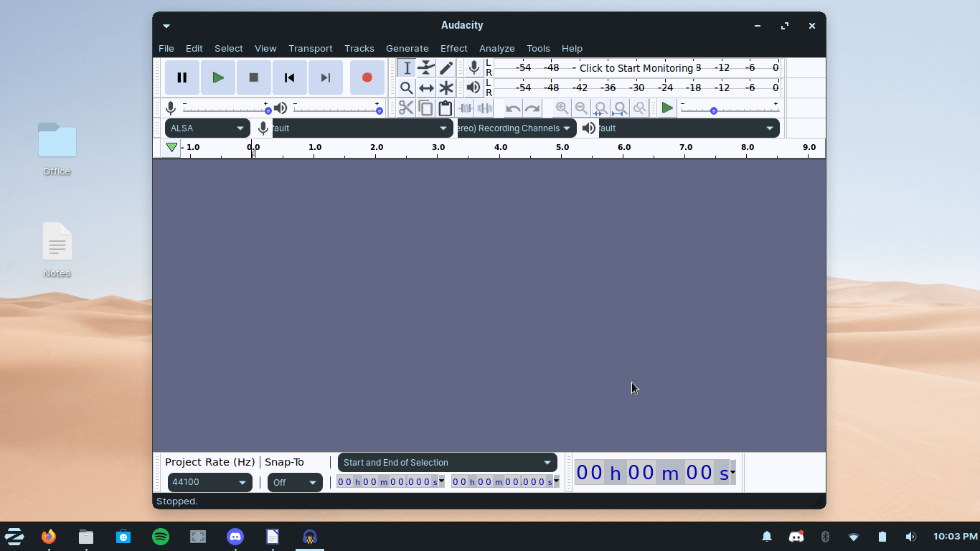The image size is (980, 551).
Task: Skip to start of project
Action: tap(290, 77)
